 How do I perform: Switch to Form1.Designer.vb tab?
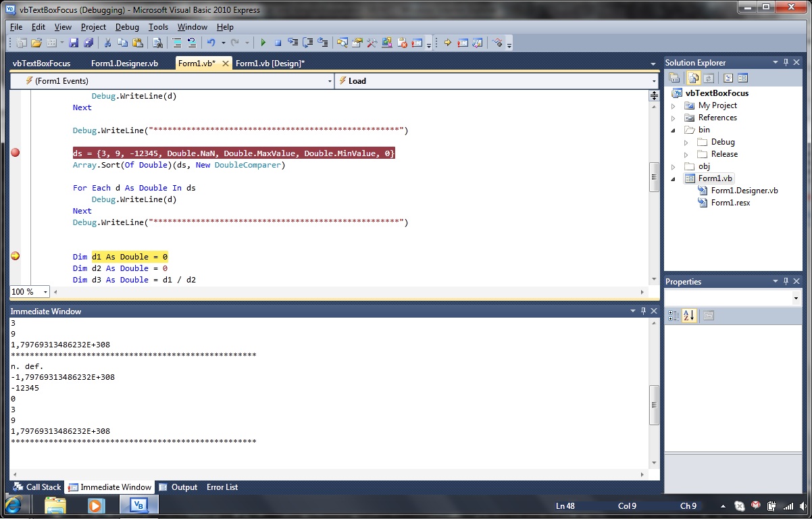click(x=124, y=63)
